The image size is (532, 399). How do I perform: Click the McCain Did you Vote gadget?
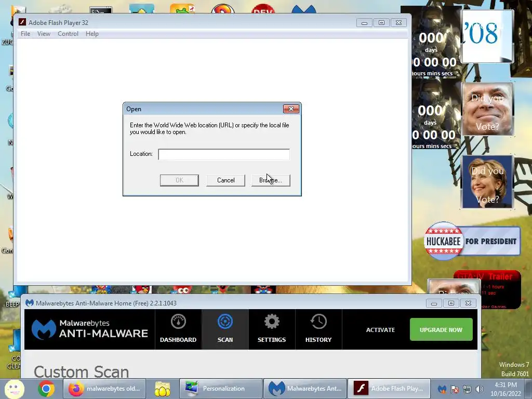pos(487,109)
